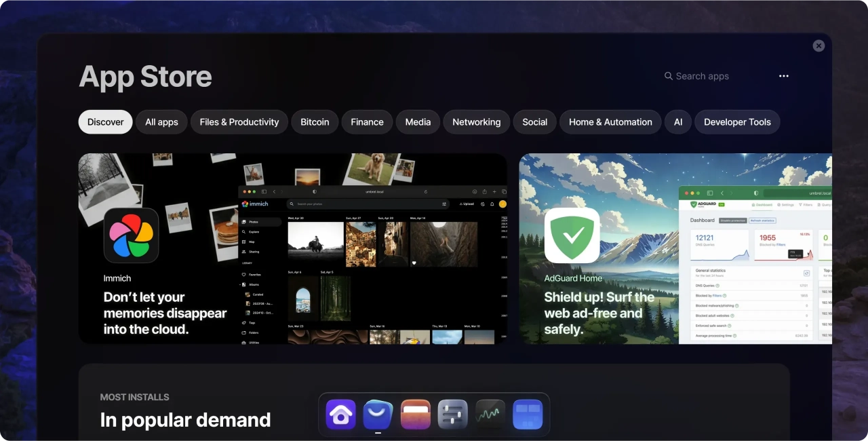Open Settings sliders icon in the dock

coord(452,415)
